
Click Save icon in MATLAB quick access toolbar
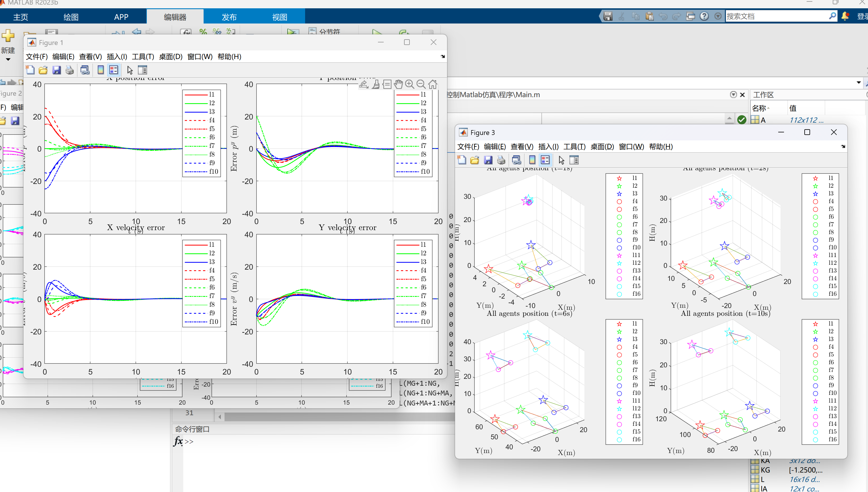(608, 16)
